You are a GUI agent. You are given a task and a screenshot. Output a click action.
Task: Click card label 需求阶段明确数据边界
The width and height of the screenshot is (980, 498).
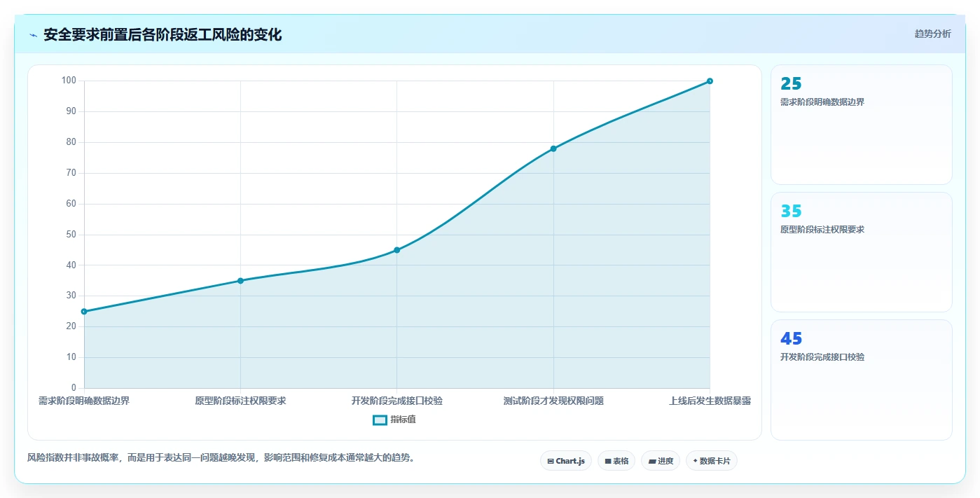coord(822,102)
